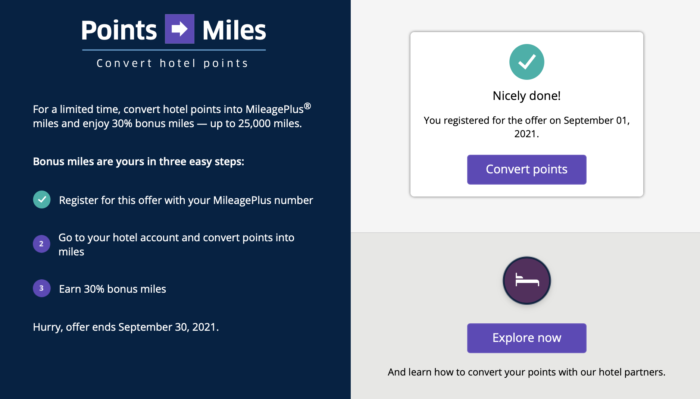Click the green check beside Register step

tap(42, 200)
